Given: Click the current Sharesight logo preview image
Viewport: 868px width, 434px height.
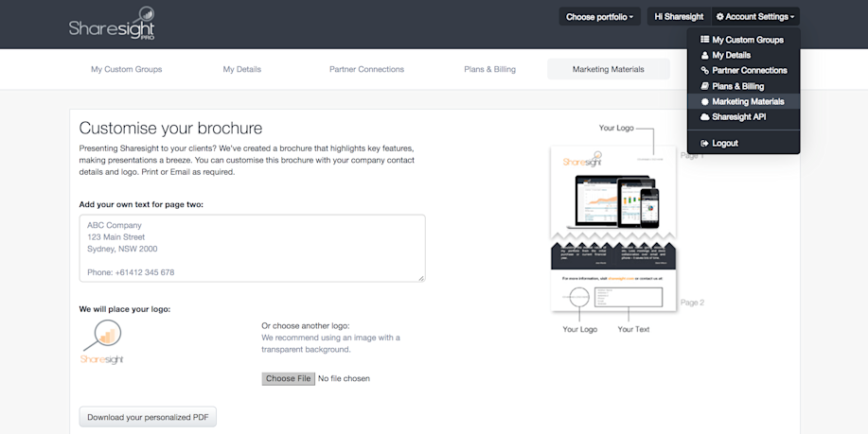Looking at the screenshot, I should pyautogui.click(x=102, y=342).
